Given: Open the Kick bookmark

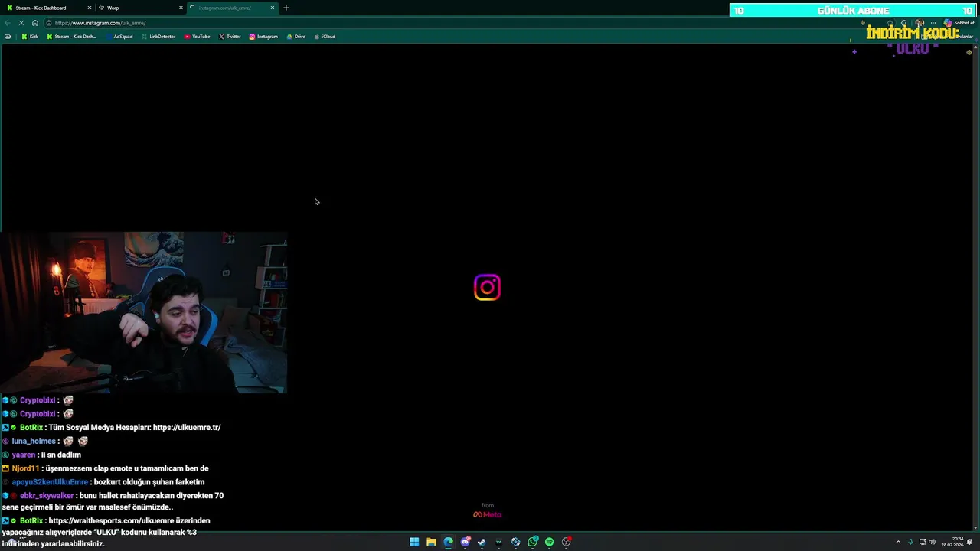Looking at the screenshot, I should coord(30,37).
